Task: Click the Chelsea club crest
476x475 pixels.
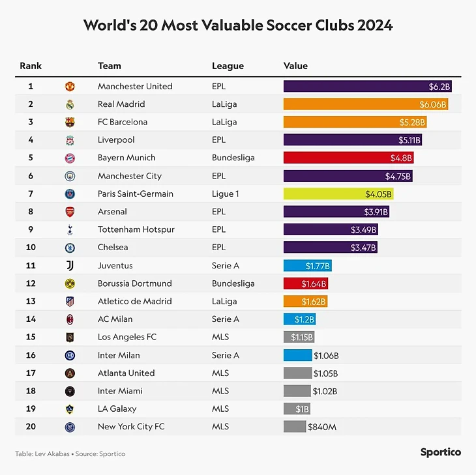Action: pyautogui.click(x=70, y=248)
